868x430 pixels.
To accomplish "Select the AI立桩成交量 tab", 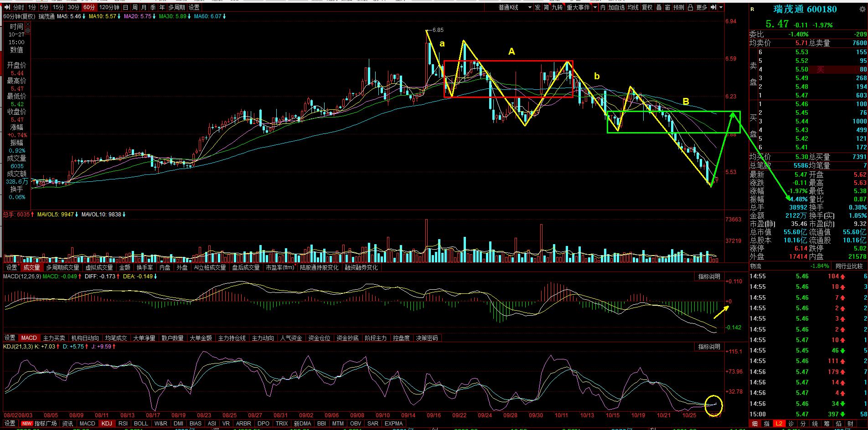I will pos(210,267).
